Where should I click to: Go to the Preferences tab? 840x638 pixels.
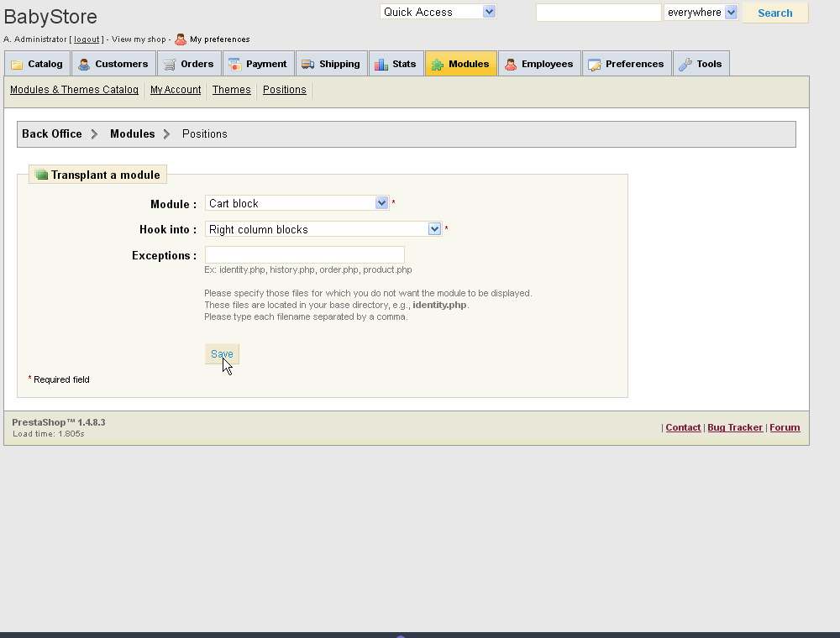pos(626,64)
